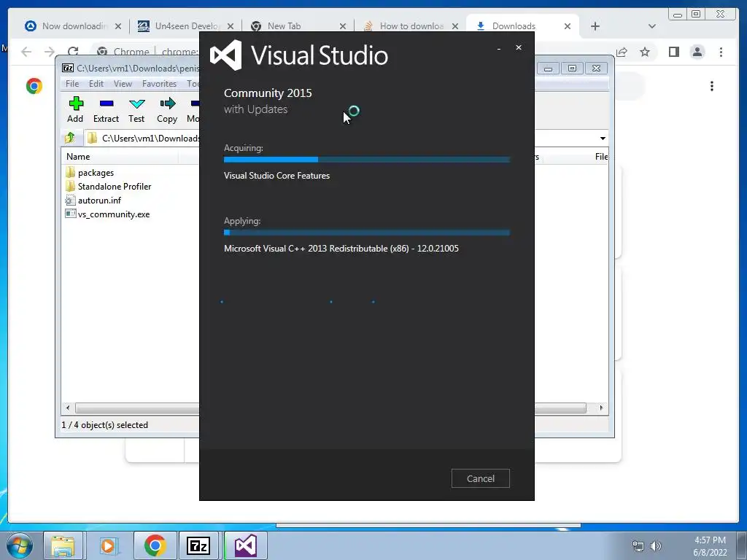Viewport: 747px width, 560px height.
Task: Open Chrome tab search chevron
Action: 651,26
